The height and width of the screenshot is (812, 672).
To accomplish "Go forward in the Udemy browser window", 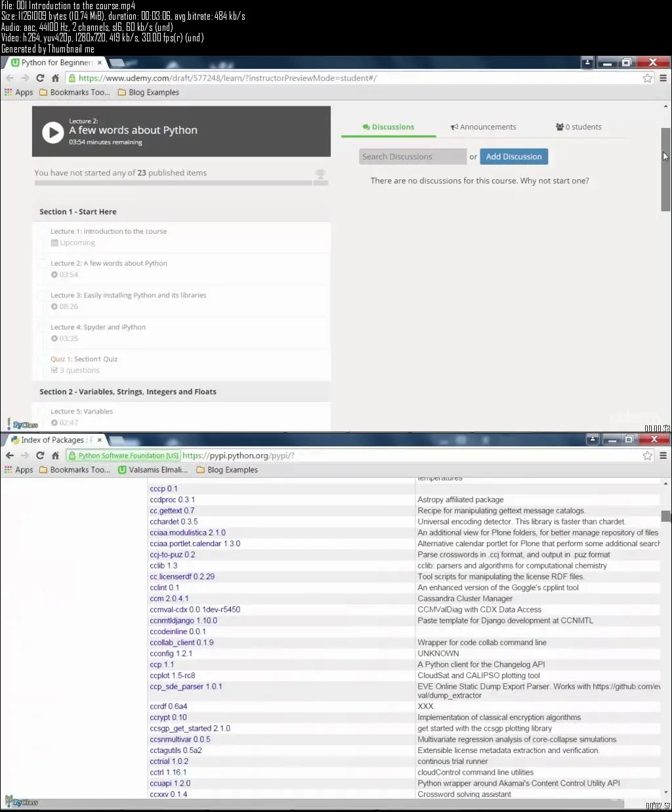I will (x=25, y=78).
